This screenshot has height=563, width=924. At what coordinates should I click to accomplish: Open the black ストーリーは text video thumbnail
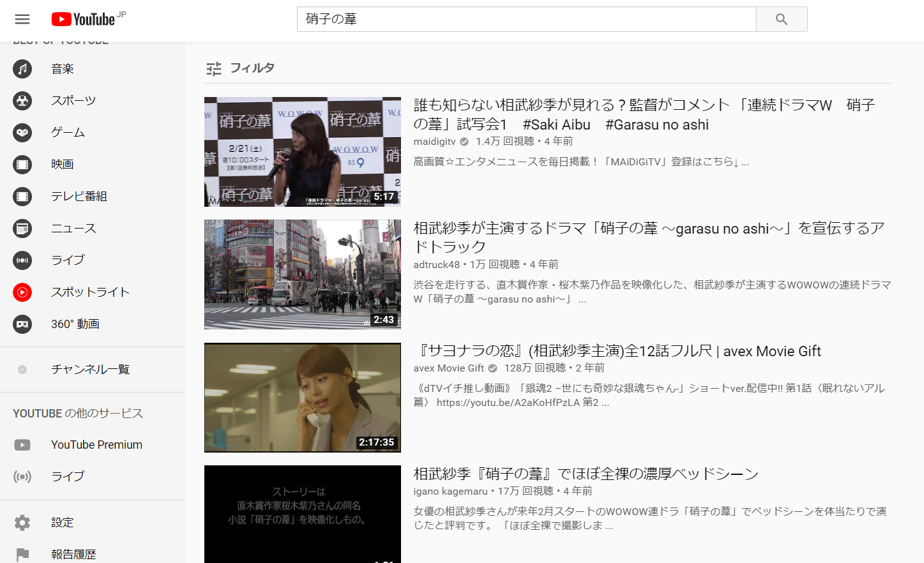[x=303, y=514]
